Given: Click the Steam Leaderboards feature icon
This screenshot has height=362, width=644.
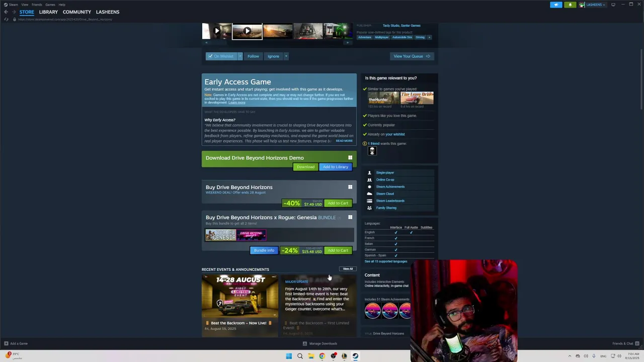Looking at the screenshot, I should pos(369,201).
